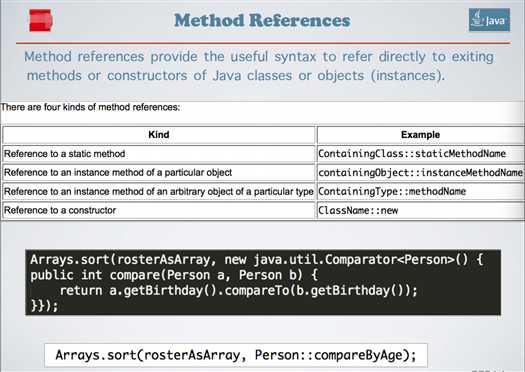
Task: Click the ContainingClass::staticMethodName example cell
Action: (421, 154)
